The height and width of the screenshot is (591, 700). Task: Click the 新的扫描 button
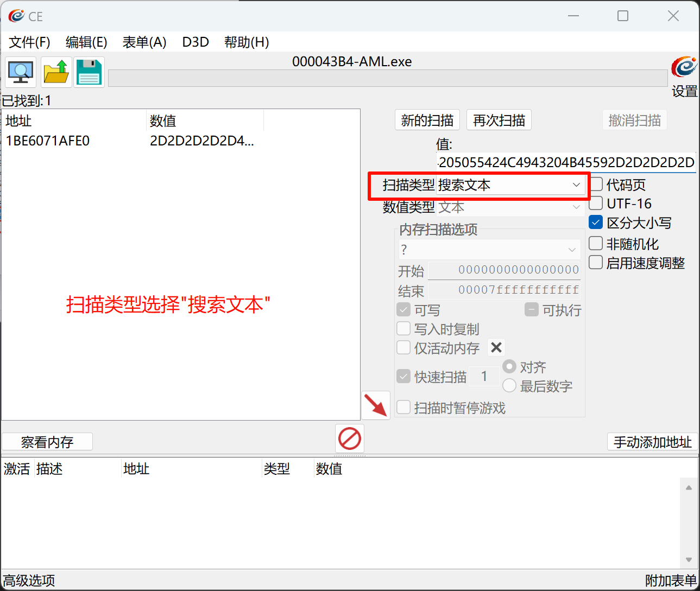(x=427, y=120)
